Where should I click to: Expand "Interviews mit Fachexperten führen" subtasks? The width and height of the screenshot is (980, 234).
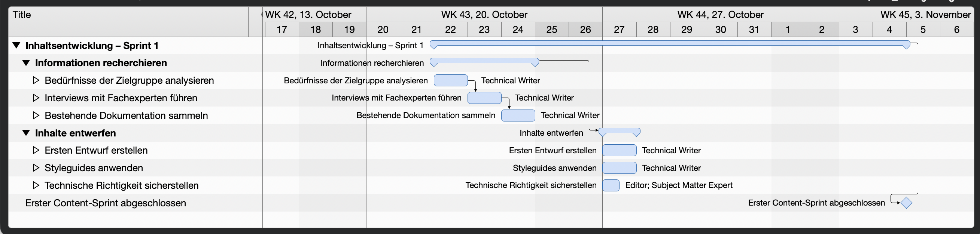point(36,98)
